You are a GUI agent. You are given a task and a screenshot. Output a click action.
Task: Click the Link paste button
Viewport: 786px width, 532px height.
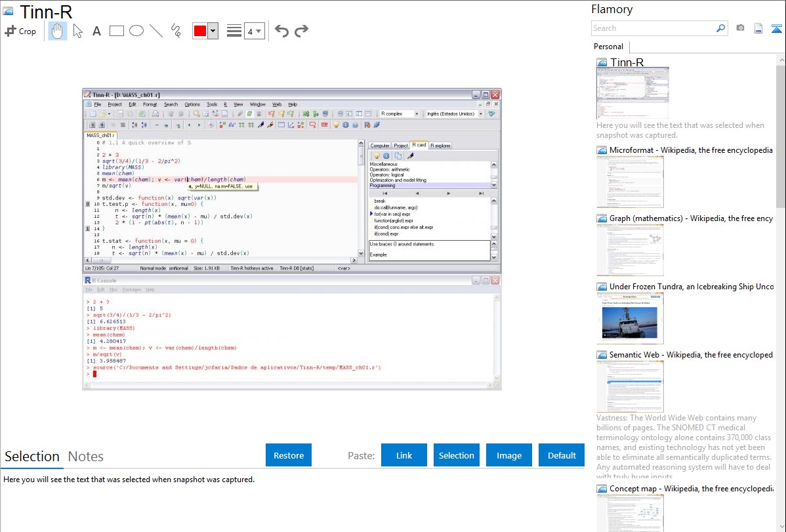(404, 455)
